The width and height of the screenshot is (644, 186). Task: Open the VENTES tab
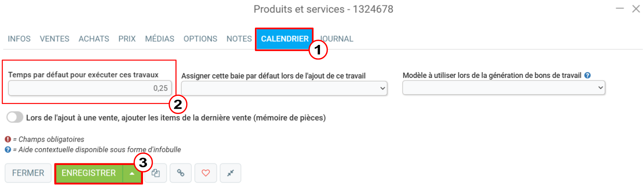(x=54, y=39)
